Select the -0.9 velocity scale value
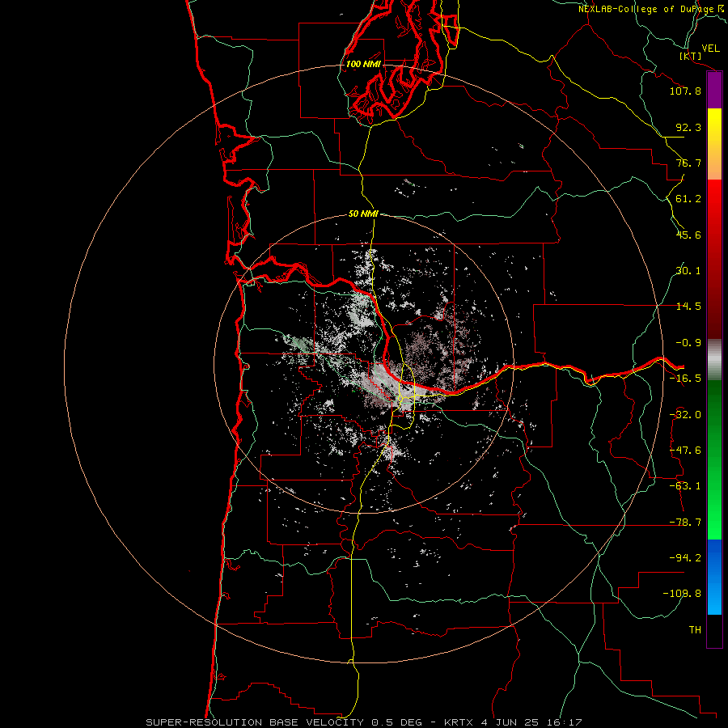Image resolution: width=728 pixels, height=728 pixels. (688, 343)
